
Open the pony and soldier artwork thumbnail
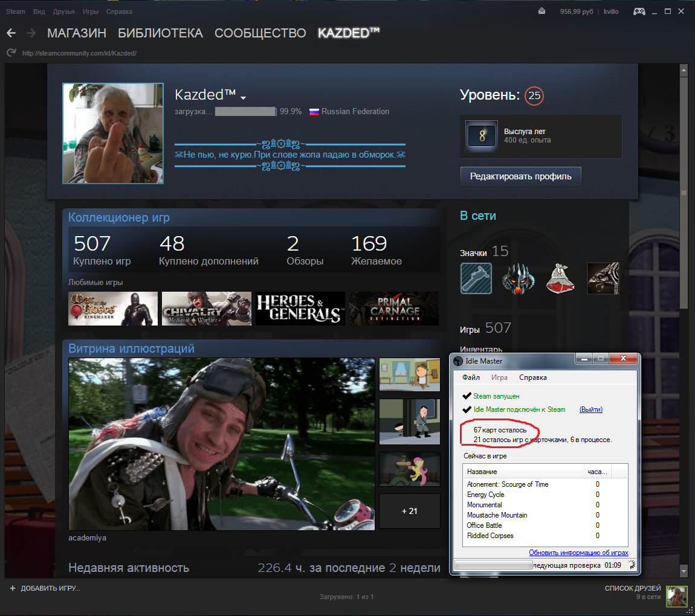(410, 469)
